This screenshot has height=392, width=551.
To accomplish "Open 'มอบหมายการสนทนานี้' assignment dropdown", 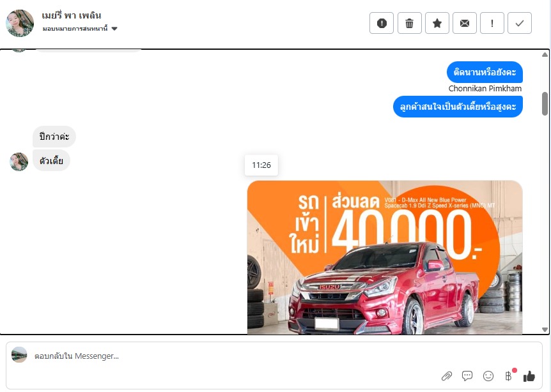I will [80, 29].
